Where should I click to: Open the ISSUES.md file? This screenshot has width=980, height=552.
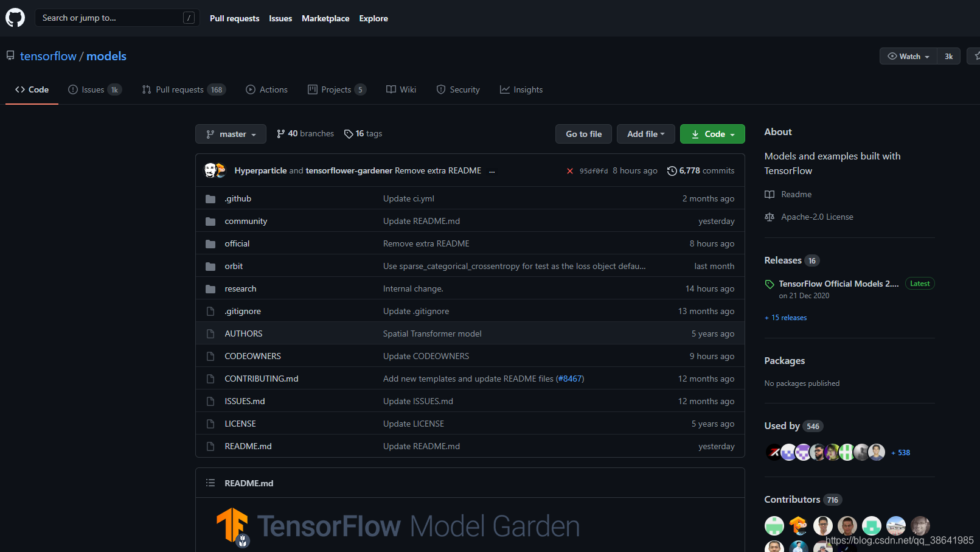coord(245,401)
